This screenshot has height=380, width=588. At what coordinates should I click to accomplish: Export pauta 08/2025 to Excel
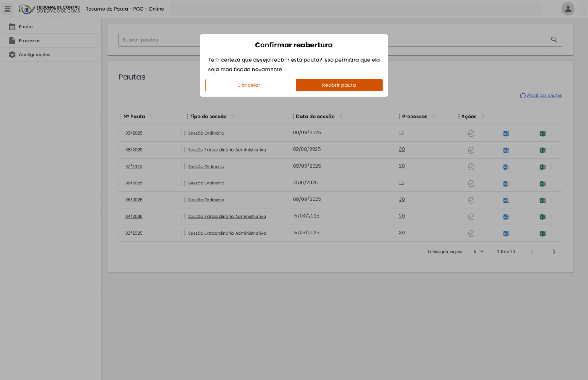pos(543,150)
